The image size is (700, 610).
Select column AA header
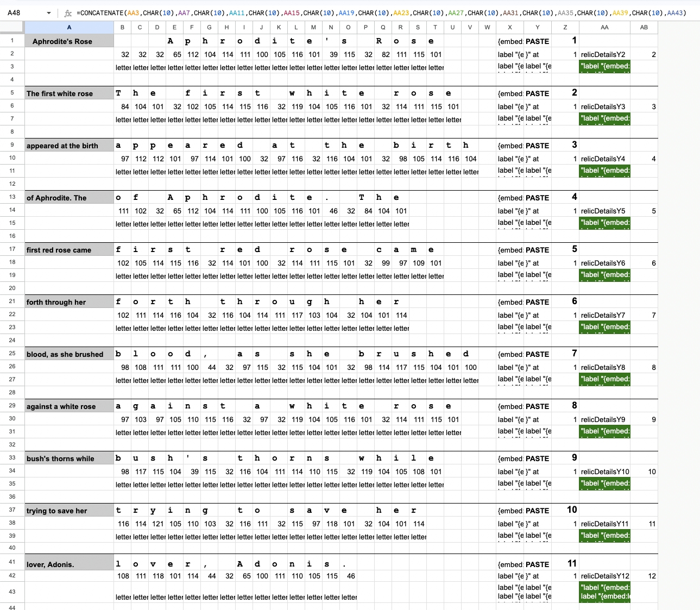point(604,27)
